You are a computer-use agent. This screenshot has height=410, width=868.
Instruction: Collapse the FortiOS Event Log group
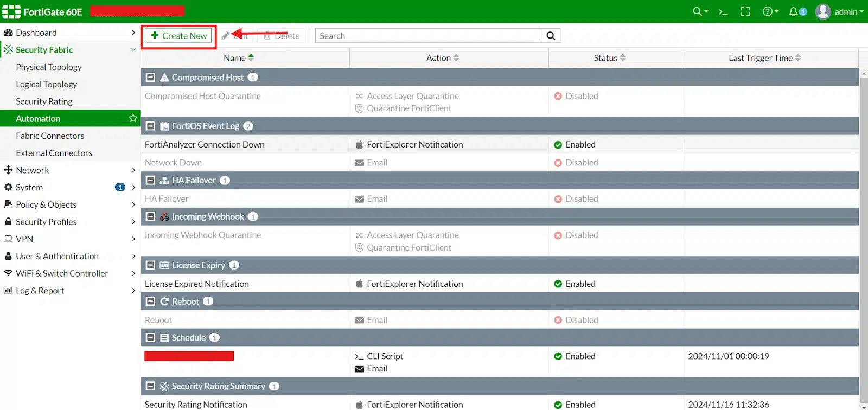(x=151, y=126)
